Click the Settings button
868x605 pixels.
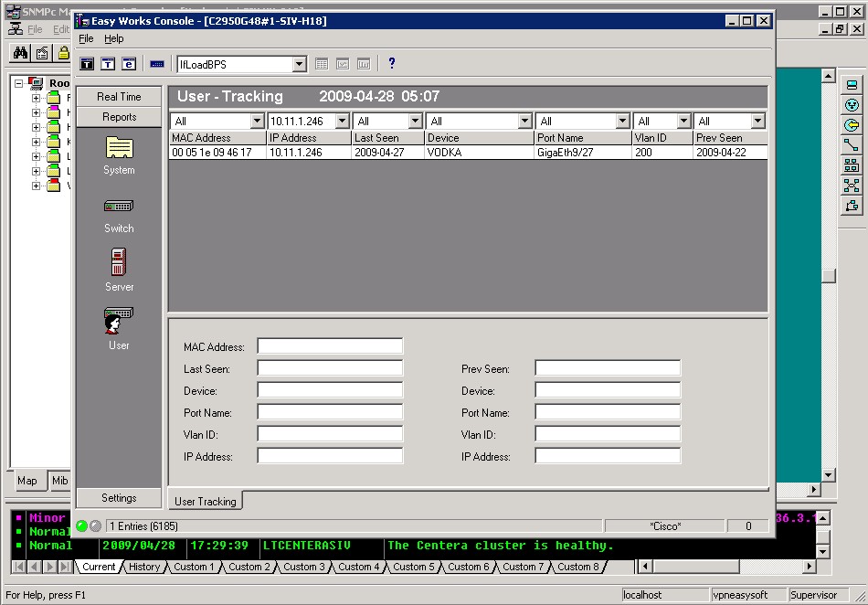(119, 497)
